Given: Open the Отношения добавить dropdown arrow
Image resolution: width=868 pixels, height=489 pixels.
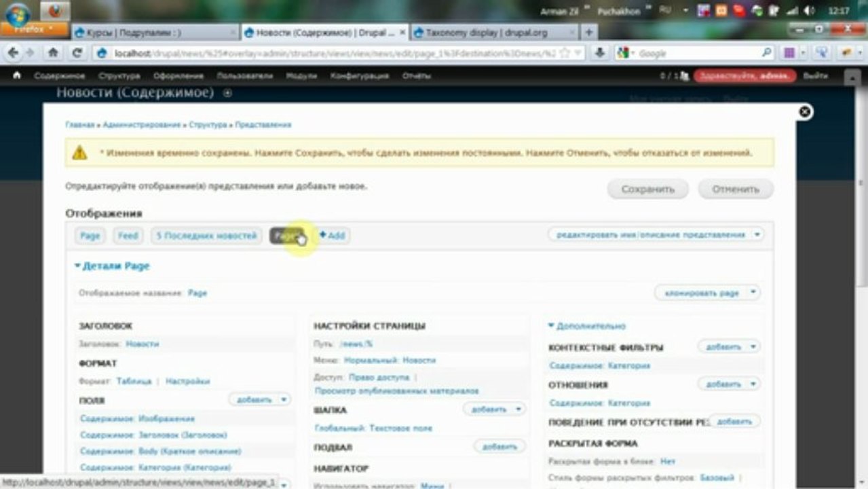Looking at the screenshot, I should [x=753, y=384].
